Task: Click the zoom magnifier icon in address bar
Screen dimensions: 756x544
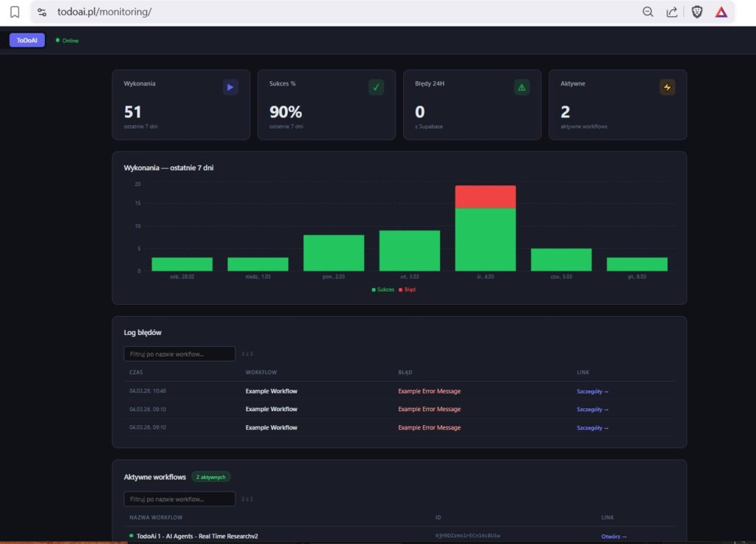Action: tap(647, 12)
